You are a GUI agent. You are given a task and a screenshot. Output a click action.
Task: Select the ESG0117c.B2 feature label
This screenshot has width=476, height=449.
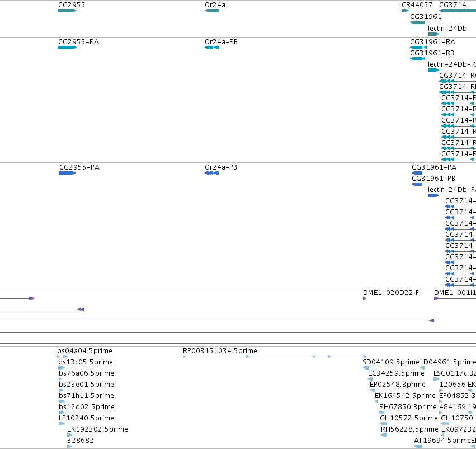[454, 373]
